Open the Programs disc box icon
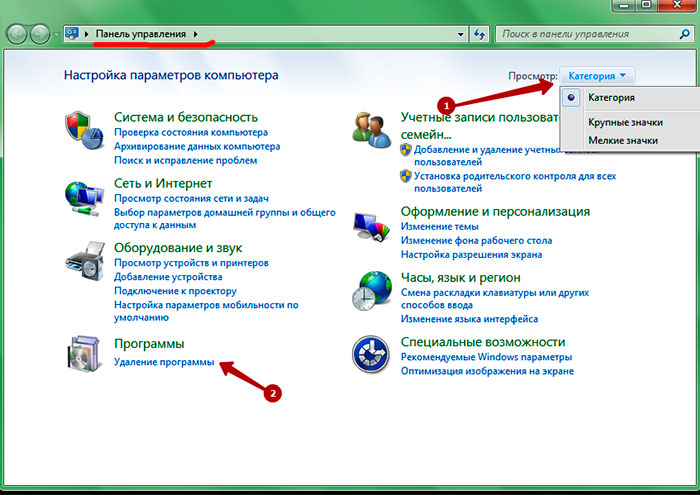Viewport: 700px width, 495px height. [x=84, y=354]
